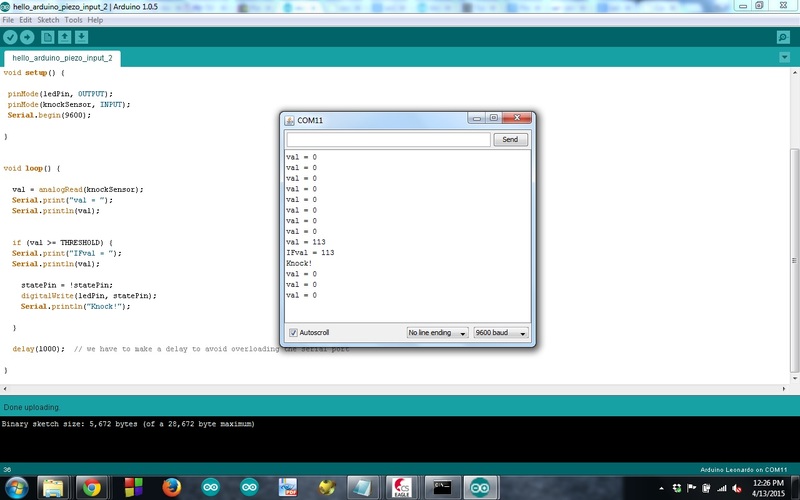The image size is (800, 500).
Task: Maximize the COM11 serial monitor window
Action: [494, 118]
